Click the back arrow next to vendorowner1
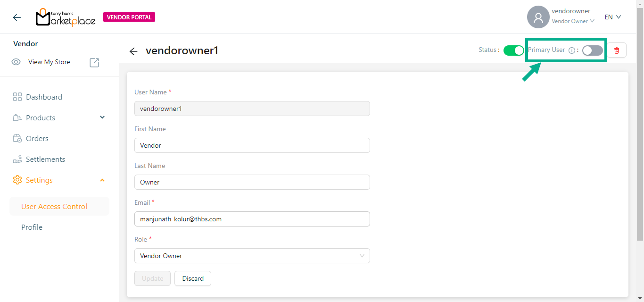 pyautogui.click(x=133, y=51)
